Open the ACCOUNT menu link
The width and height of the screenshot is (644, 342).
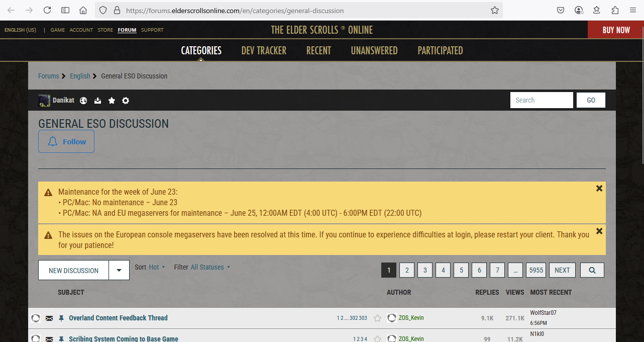tap(81, 30)
